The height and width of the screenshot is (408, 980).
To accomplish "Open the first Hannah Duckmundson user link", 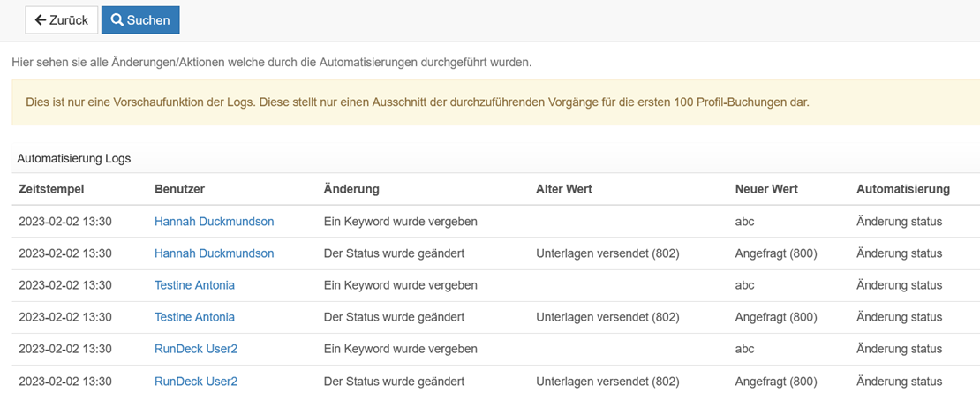I will pos(215,222).
